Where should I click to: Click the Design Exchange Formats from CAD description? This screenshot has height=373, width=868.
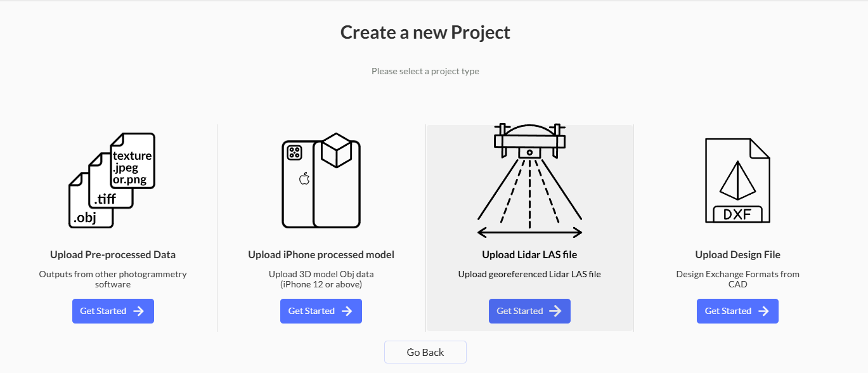[x=737, y=279]
